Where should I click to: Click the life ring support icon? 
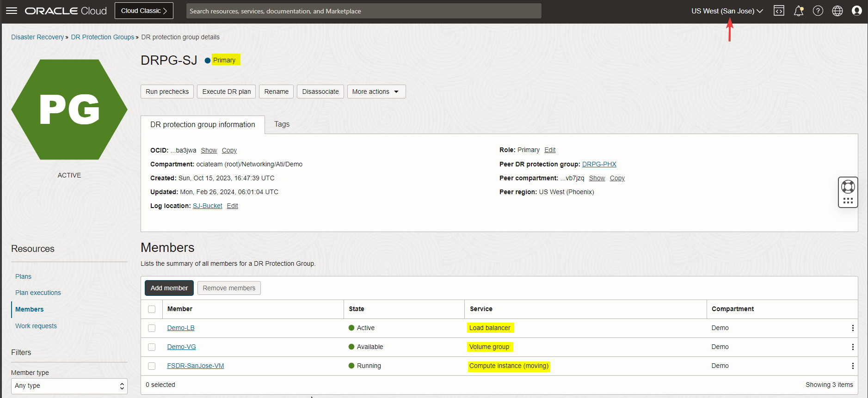848,187
